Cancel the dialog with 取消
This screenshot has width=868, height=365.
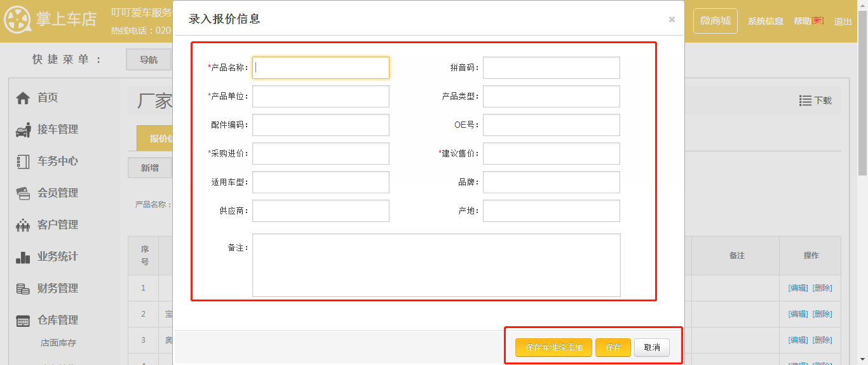coord(651,348)
